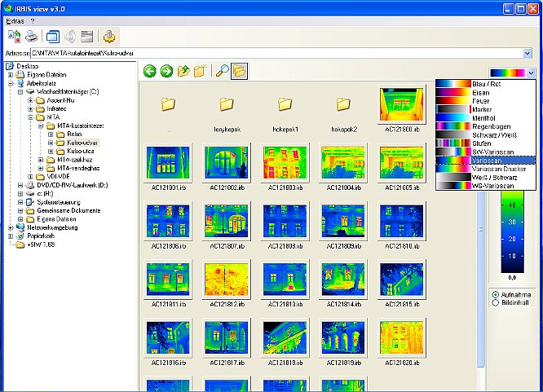Select the Desktop tree icon
The image size is (543, 392).
(x=10, y=66)
